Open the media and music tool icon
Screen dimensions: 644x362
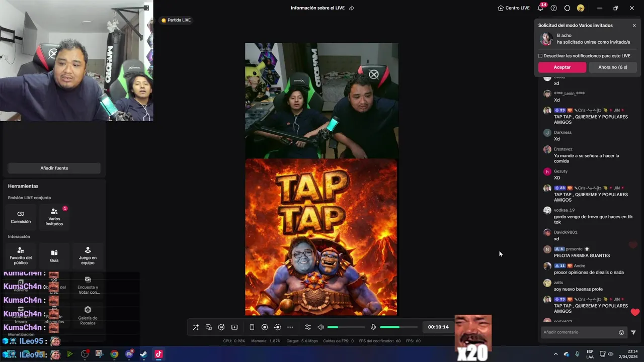click(x=209, y=327)
